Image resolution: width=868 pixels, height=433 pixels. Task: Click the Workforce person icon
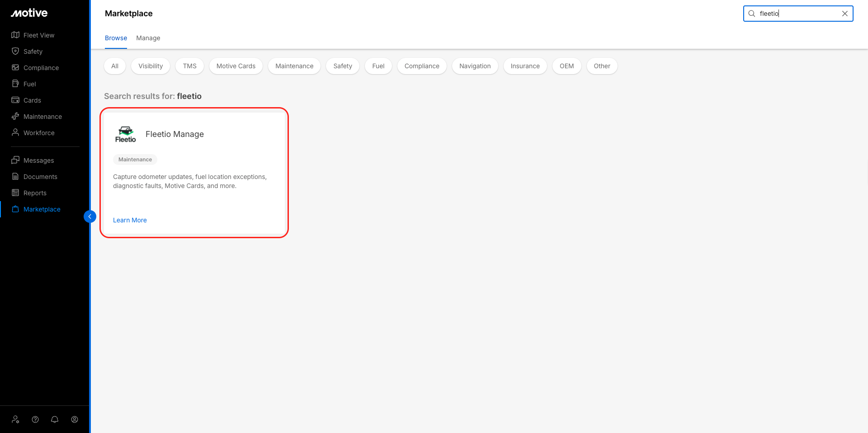(15, 132)
